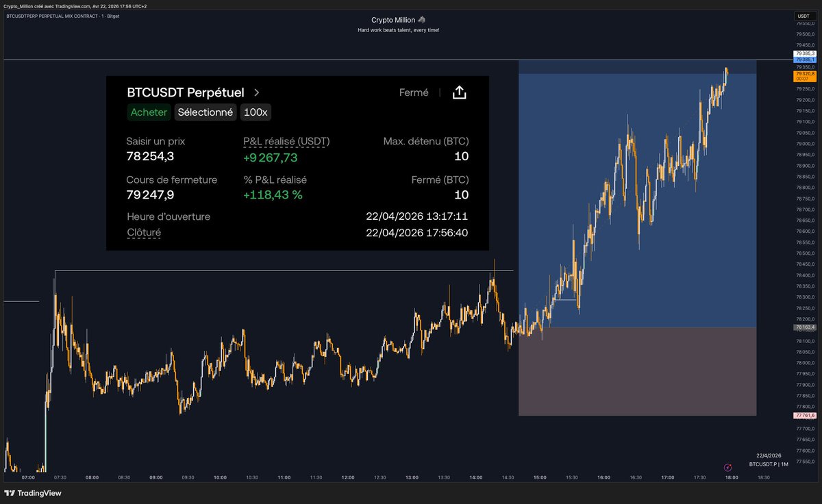
Task: Click the 10:00 time axis label
Action: [220, 478]
